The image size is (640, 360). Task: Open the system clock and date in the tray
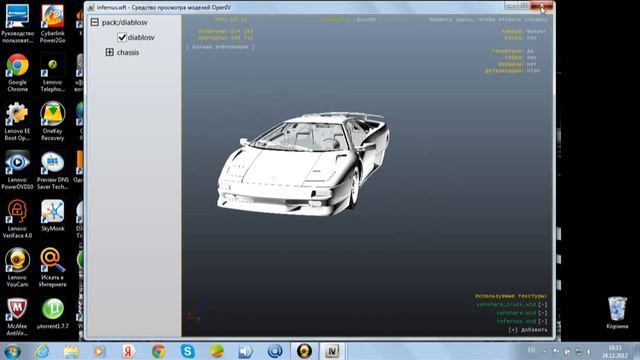[x=615, y=351]
